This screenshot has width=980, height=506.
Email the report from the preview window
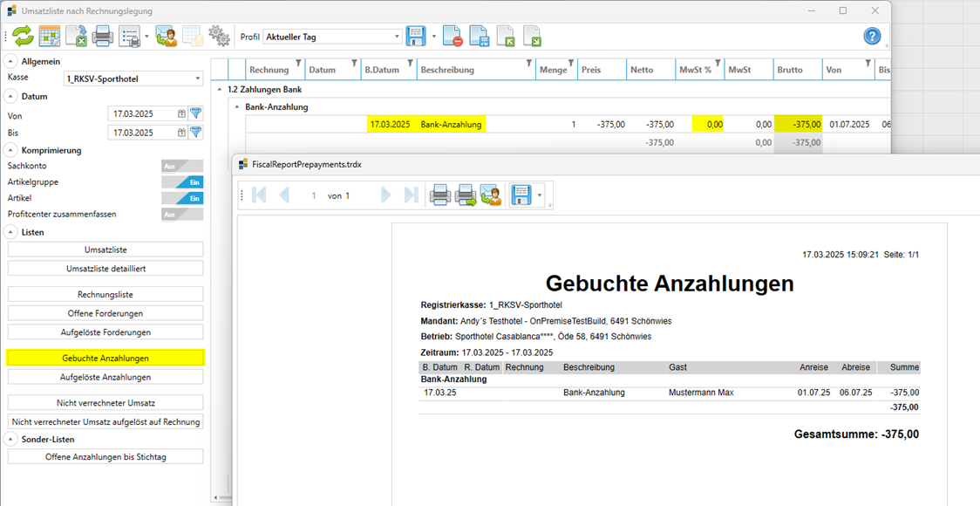(x=490, y=195)
